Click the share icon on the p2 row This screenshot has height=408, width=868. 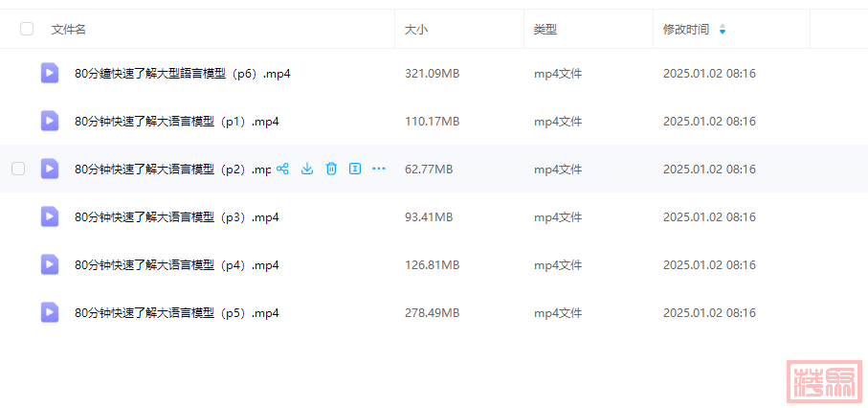[x=283, y=169]
